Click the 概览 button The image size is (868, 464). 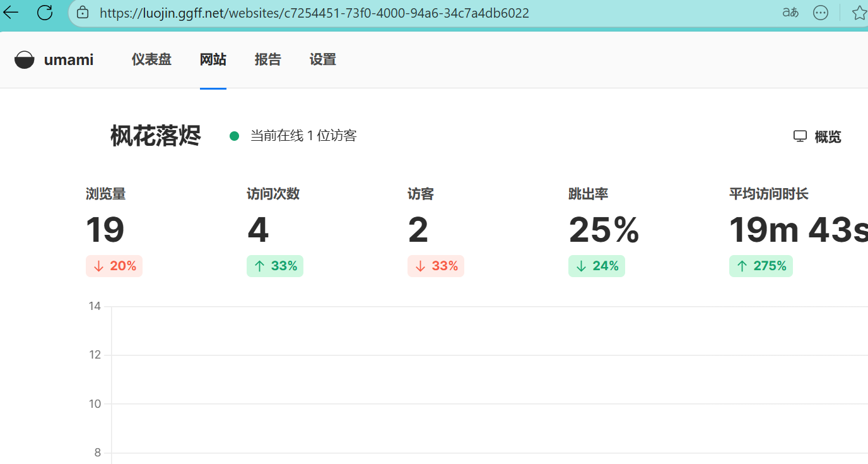pyautogui.click(x=818, y=137)
